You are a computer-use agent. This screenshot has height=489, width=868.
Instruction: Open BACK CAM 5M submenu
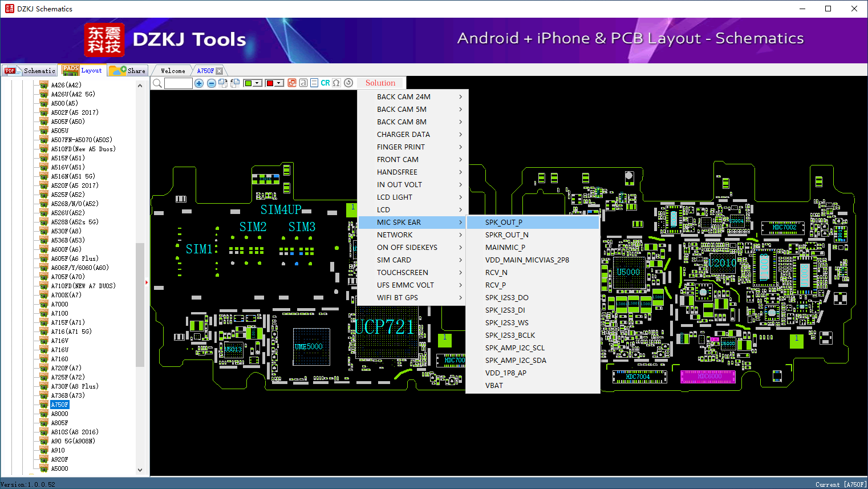[x=413, y=110]
